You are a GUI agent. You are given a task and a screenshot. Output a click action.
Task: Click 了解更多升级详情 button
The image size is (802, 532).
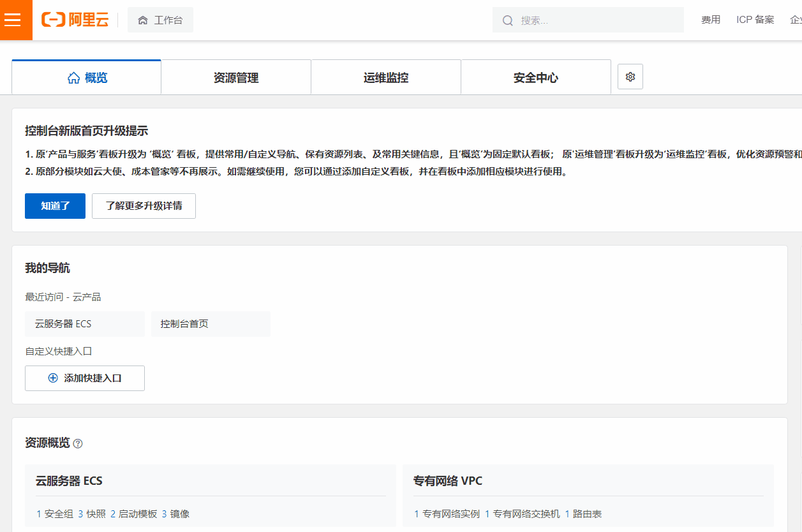[x=144, y=206]
